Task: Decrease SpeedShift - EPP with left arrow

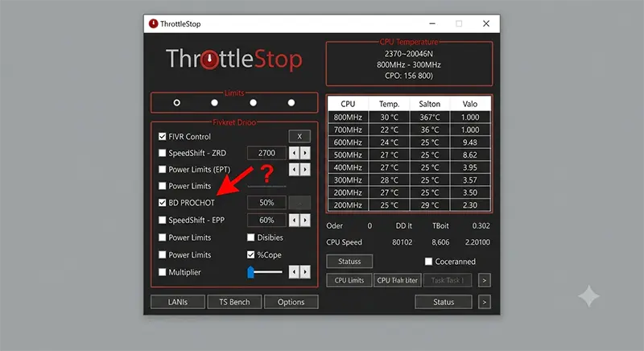Action: (294, 220)
